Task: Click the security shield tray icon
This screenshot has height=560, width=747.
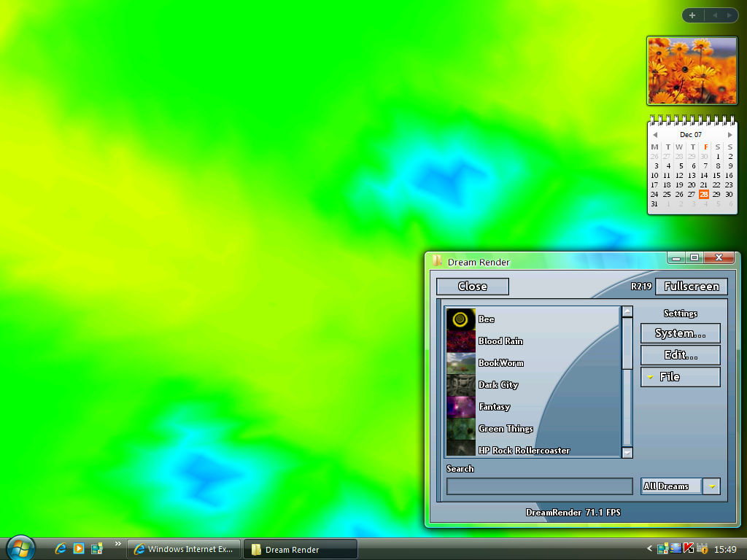Action: (x=702, y=548)
